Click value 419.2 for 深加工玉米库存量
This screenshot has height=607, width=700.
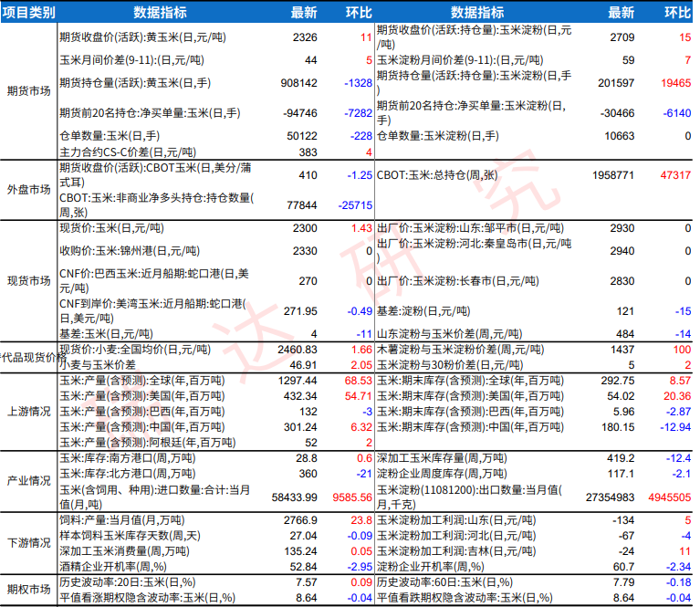pos(621,458)
